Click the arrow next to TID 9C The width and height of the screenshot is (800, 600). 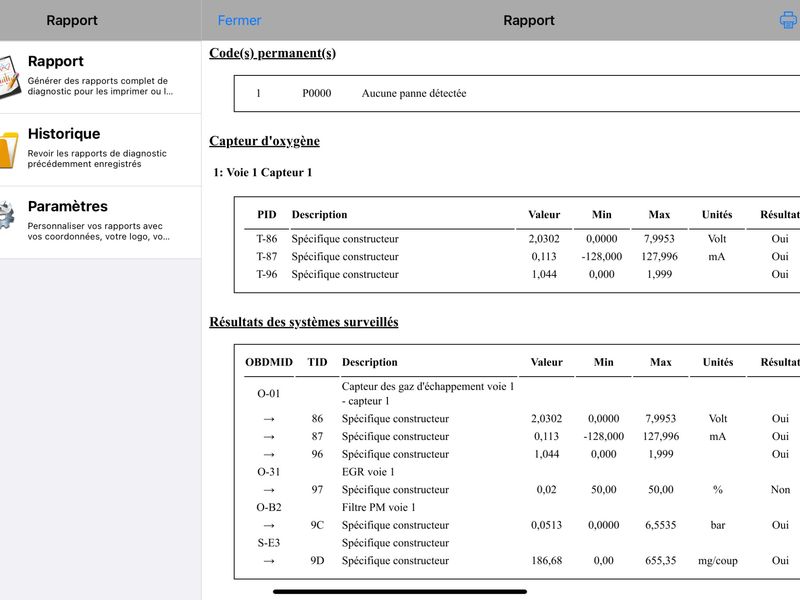pos(269,526)
